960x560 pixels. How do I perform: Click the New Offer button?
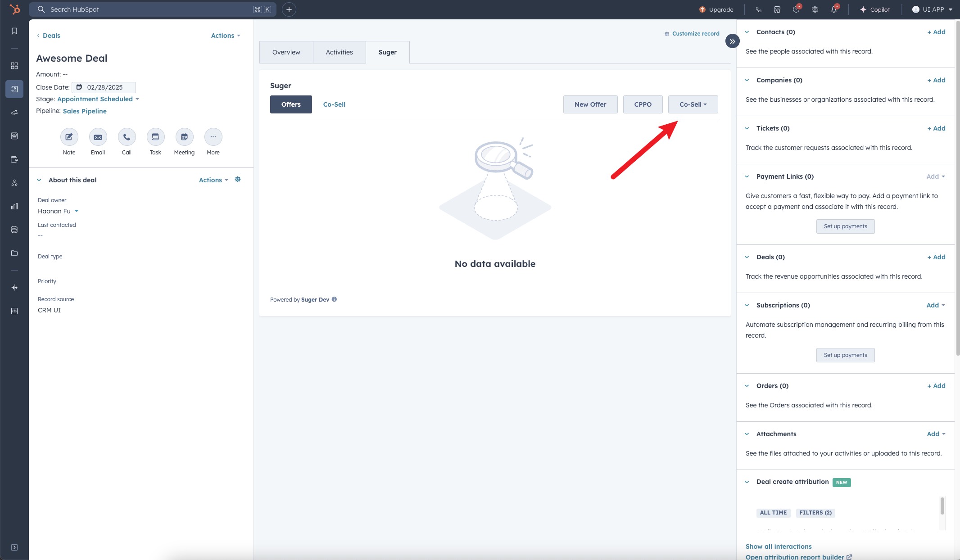(590, 104)
